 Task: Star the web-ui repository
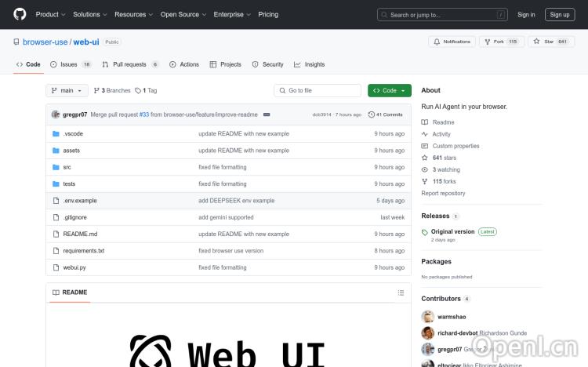tap(551, 42)
